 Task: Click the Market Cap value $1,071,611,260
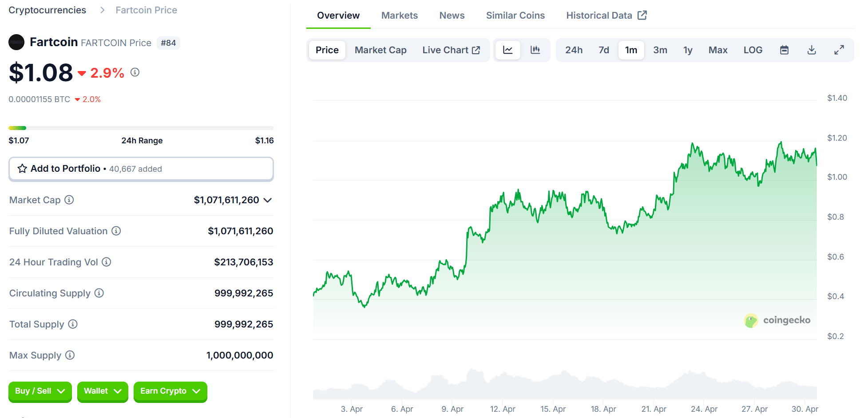pos(226,200)
